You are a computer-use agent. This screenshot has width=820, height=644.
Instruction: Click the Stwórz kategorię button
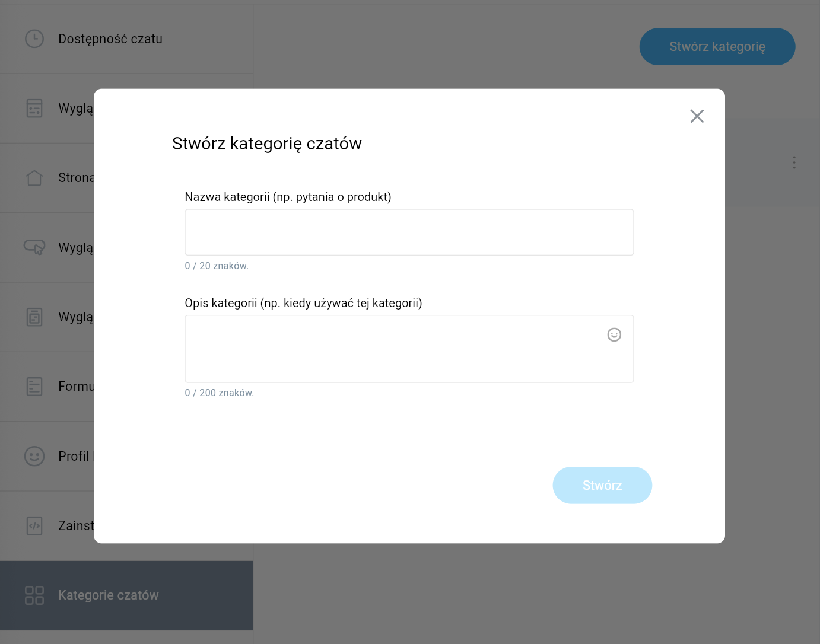tap(717, 47)
